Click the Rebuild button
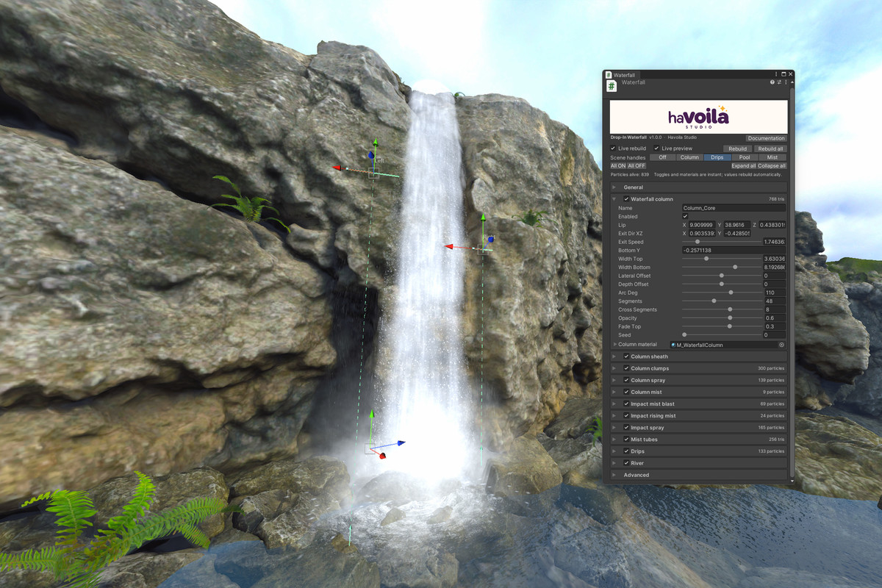This screenshot has width=882, height=588. pos(738,148)
